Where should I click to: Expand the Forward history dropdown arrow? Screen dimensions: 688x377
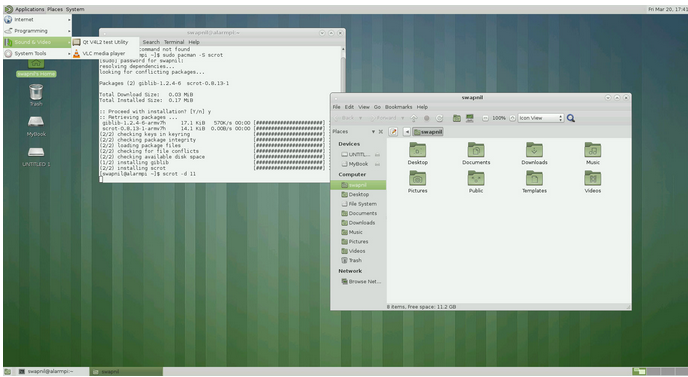[402, 118]
